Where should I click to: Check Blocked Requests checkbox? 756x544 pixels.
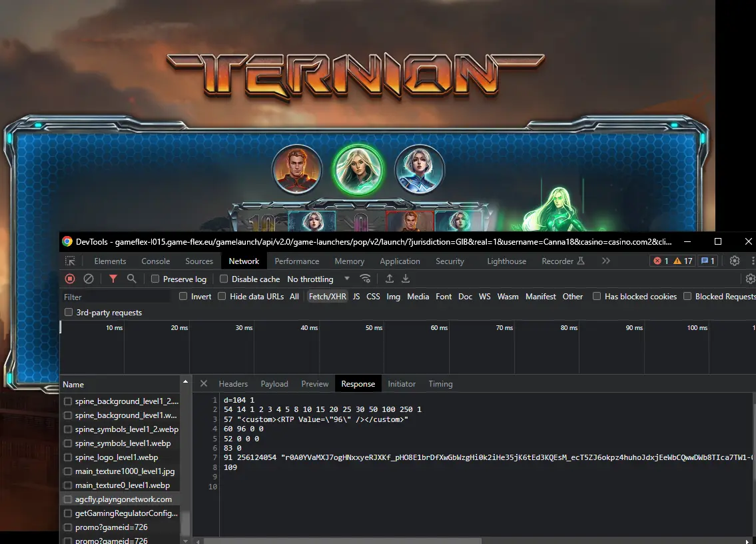click(x=687, y=296)
